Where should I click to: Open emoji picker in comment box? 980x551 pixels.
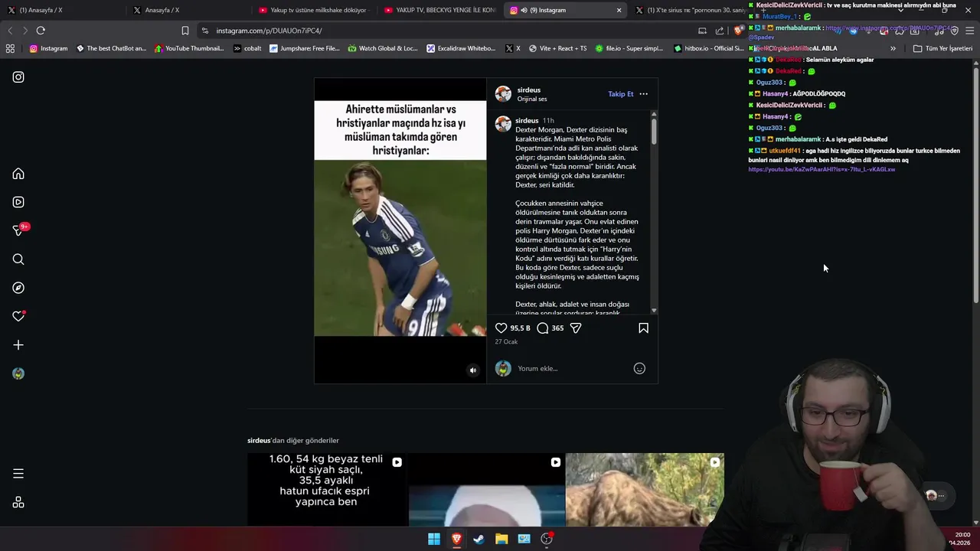click(x=639, y=368)
